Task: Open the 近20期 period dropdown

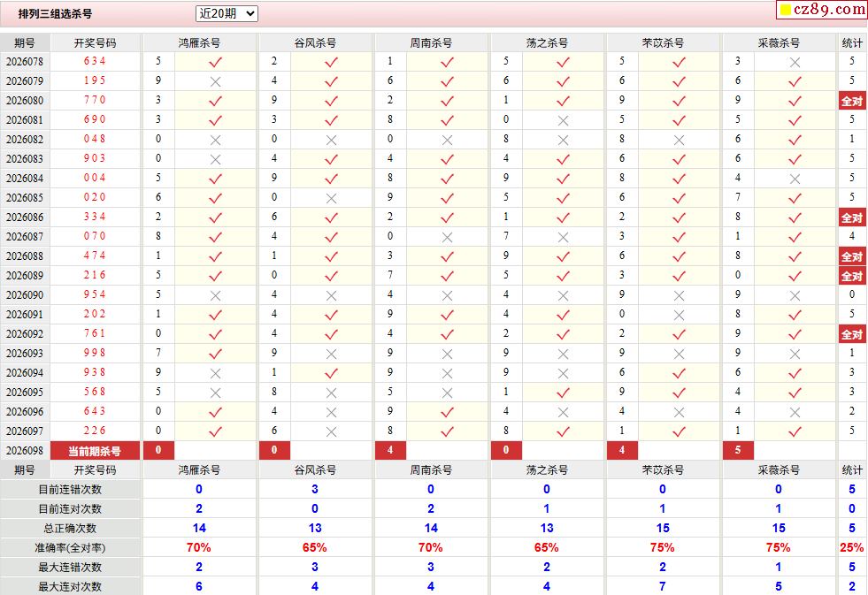Action: [227, 13]
